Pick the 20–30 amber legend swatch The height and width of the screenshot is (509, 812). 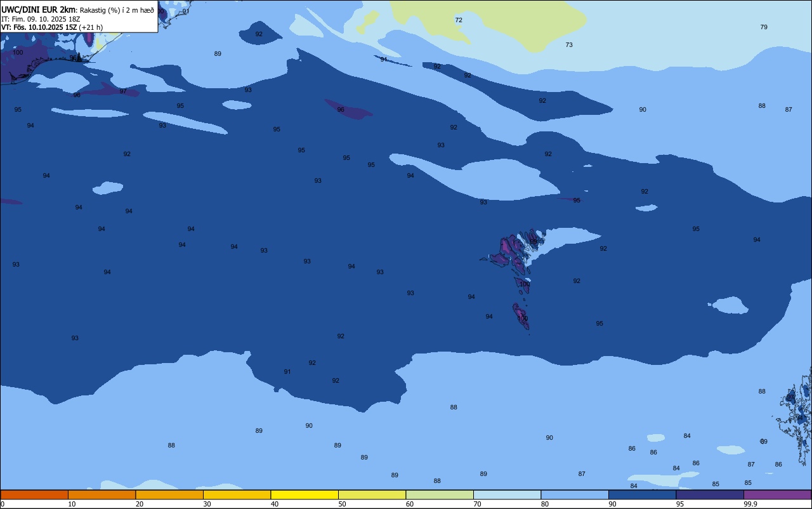coord(169,494)
